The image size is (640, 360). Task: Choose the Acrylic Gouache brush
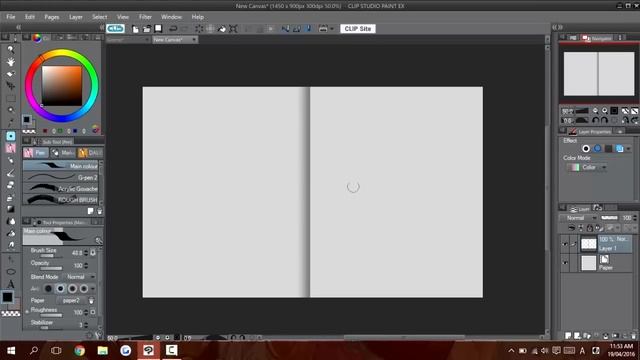[60, 189]
